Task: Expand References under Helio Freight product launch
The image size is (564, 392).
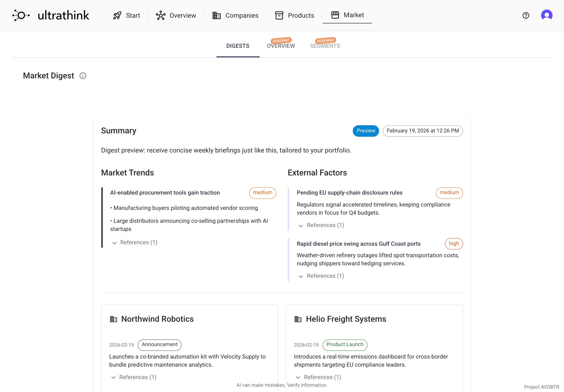Action: click(318, 377)
